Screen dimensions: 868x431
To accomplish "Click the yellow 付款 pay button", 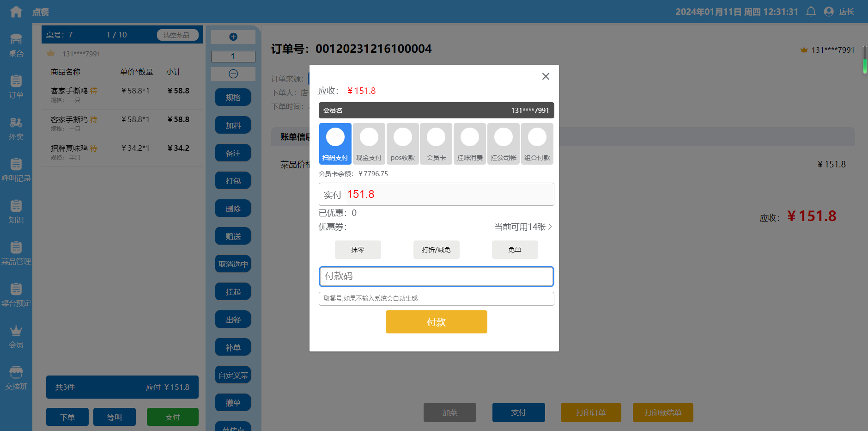I will tap(437, 322).
